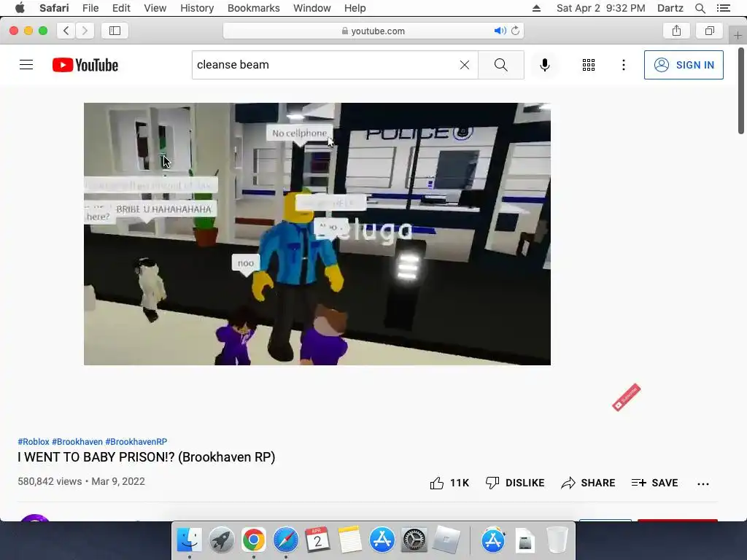Screen dimensions: 747x560
Task: Click the DISLIKE button
Action: tap(514, 483)
